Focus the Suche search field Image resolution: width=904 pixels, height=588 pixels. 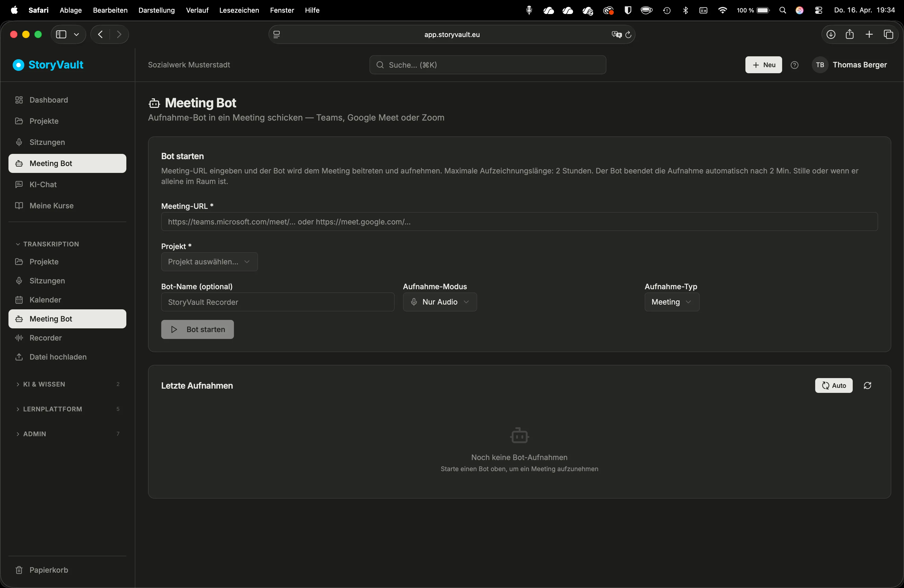[x=488, y=65]
